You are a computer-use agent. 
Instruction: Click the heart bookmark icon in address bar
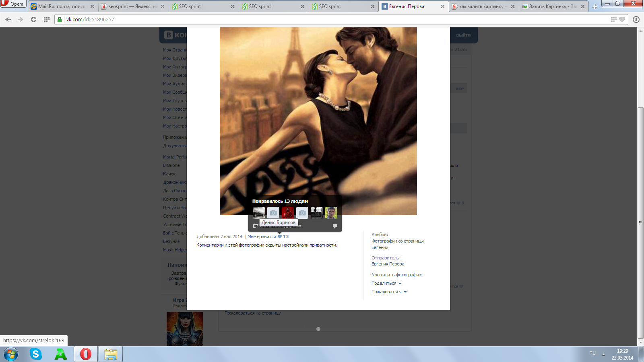click(x=622, y=19)
